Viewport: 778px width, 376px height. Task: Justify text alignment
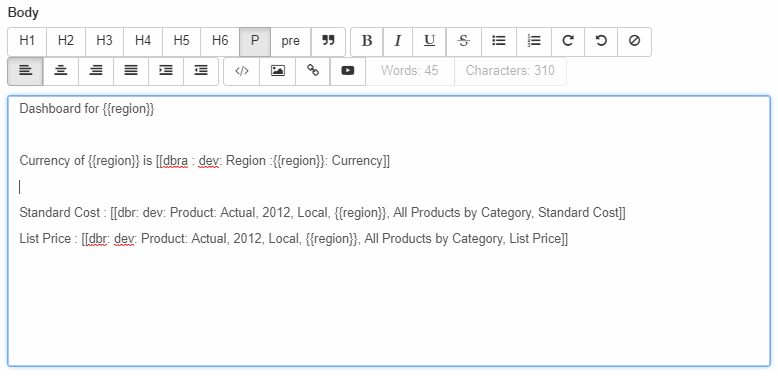(131, 71)
